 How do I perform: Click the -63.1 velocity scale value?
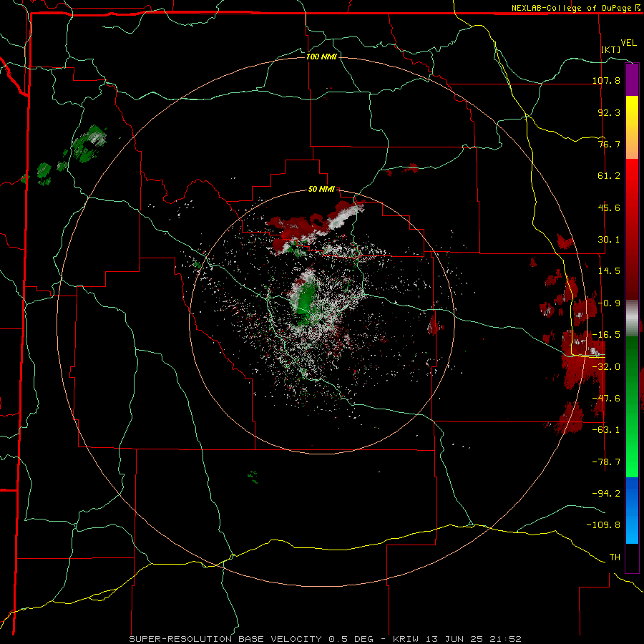click(606, 430)
